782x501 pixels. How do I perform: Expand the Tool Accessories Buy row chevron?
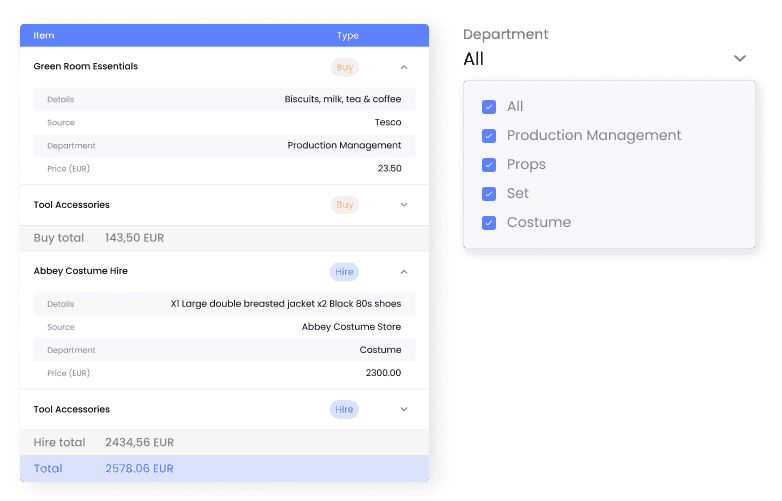coord(404,205)
